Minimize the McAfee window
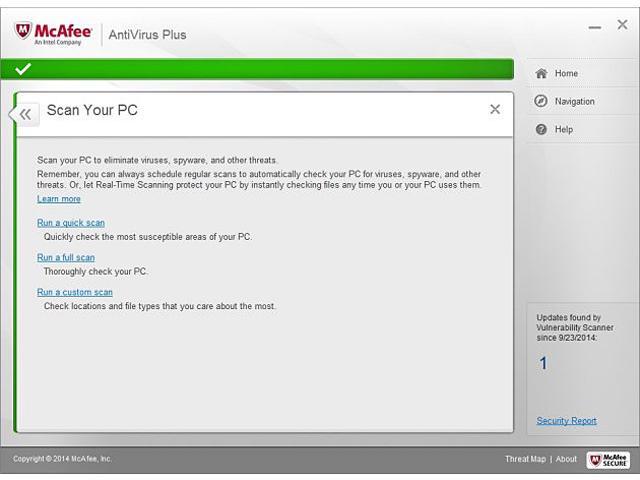 [x=595, y=27]
